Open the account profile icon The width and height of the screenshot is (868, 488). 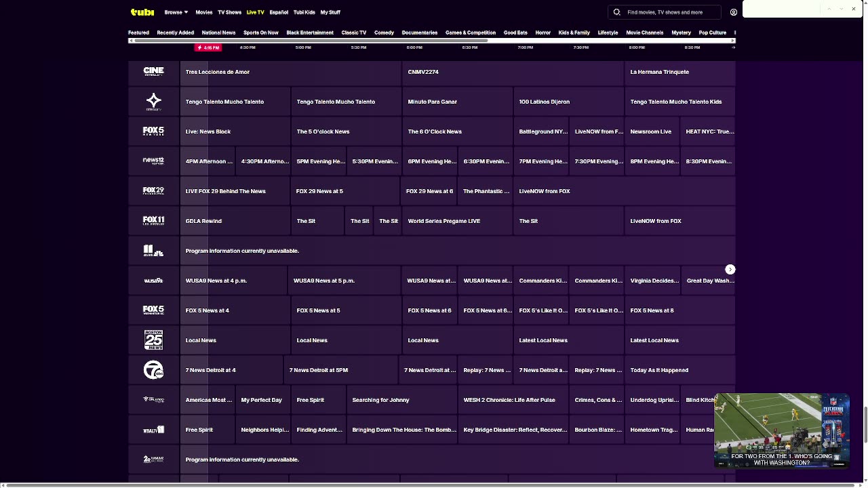[x=733, y=12]
